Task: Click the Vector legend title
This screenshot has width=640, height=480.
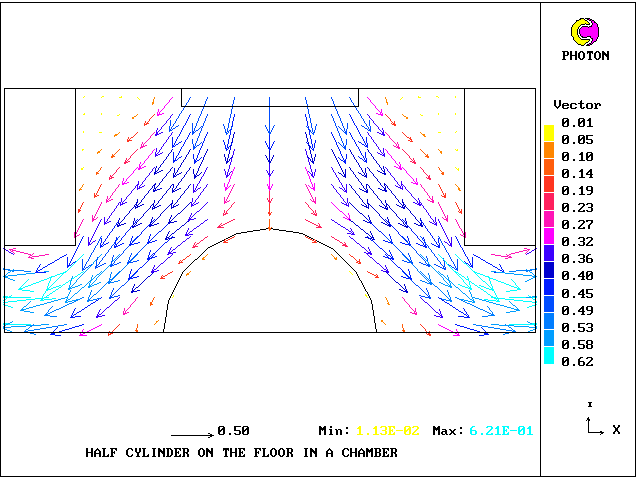Action: (577, 105)
